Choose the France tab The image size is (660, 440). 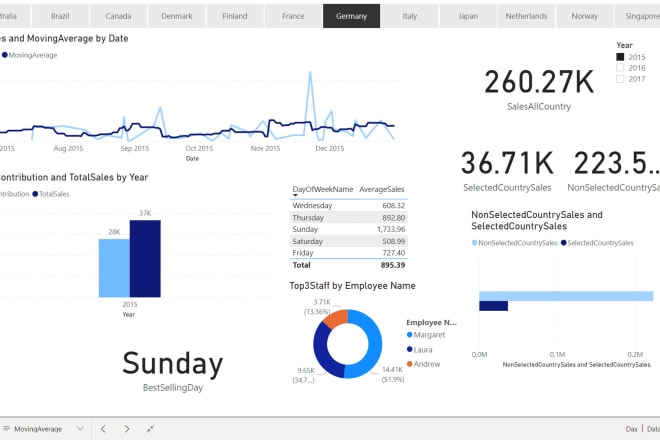293,16
